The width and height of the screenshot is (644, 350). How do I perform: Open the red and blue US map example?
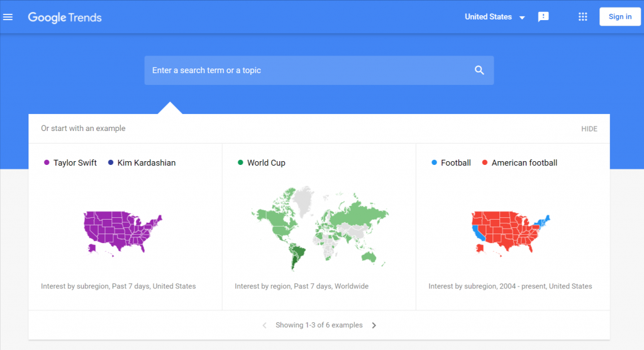[x=511, y=233]
